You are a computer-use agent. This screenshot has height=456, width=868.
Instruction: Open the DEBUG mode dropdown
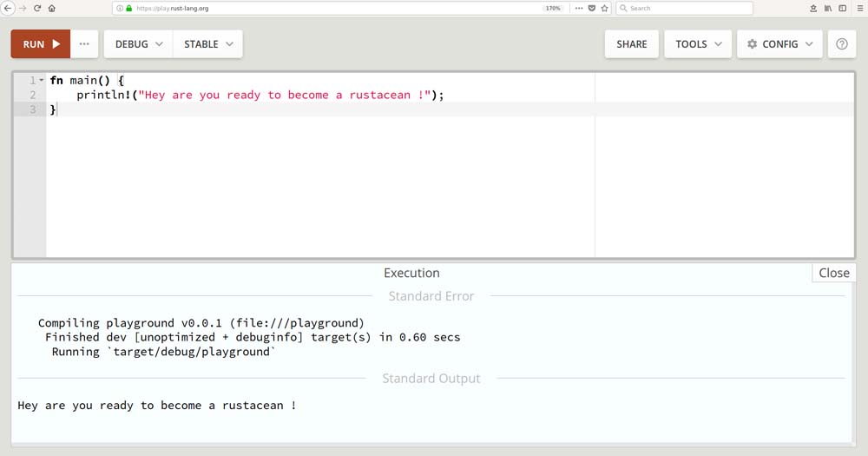pyautogui.click(x=138, y=44)
